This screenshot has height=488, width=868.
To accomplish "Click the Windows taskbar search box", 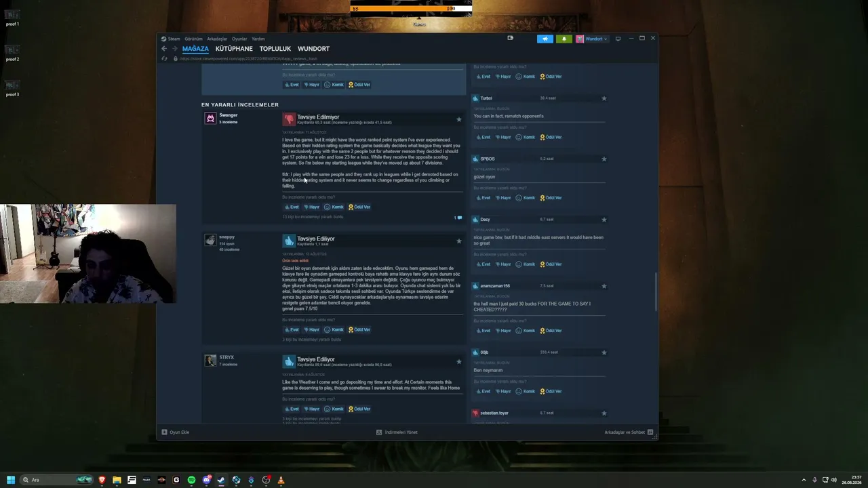I will [56, 480].
